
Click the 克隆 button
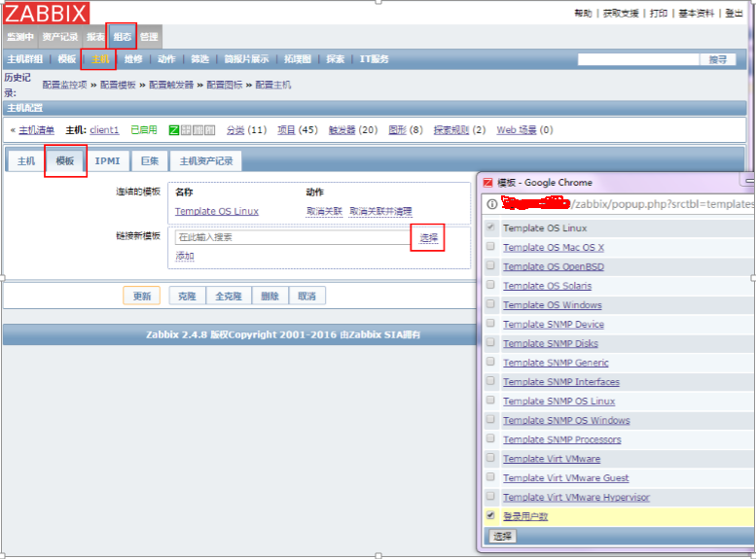coord(187,296)
